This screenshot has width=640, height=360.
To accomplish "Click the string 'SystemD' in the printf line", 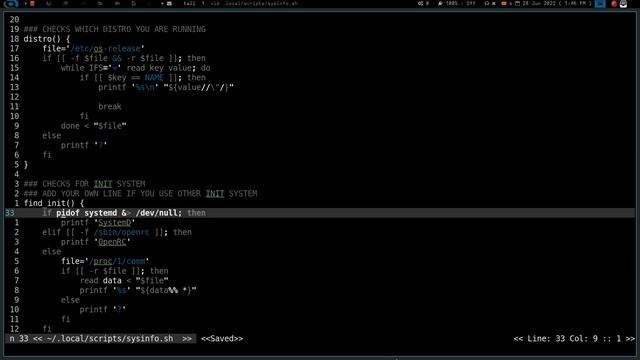I will click(115, 222).
